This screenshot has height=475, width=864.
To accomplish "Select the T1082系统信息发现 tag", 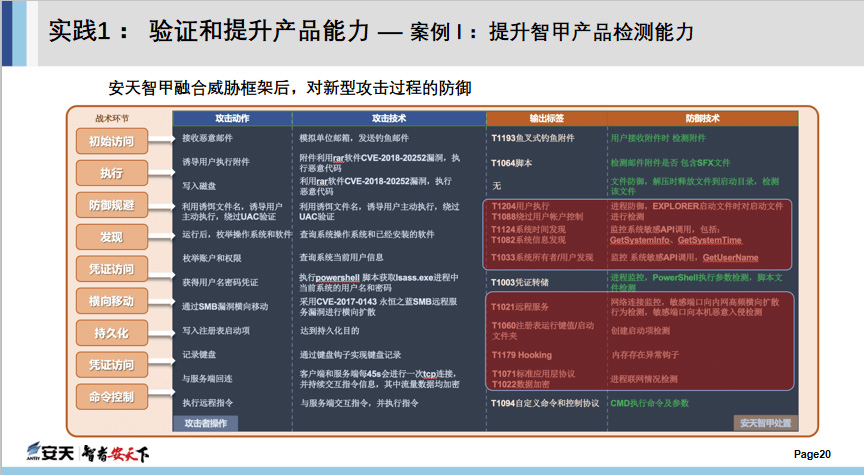I will tap(528, 240).
